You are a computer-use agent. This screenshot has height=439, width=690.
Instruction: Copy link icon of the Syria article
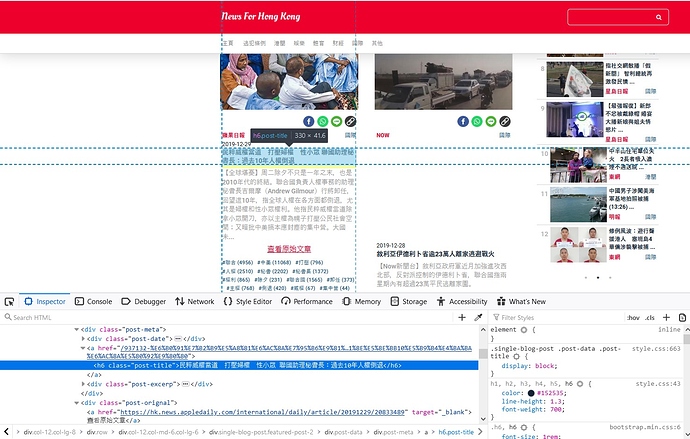coord(505,121)
